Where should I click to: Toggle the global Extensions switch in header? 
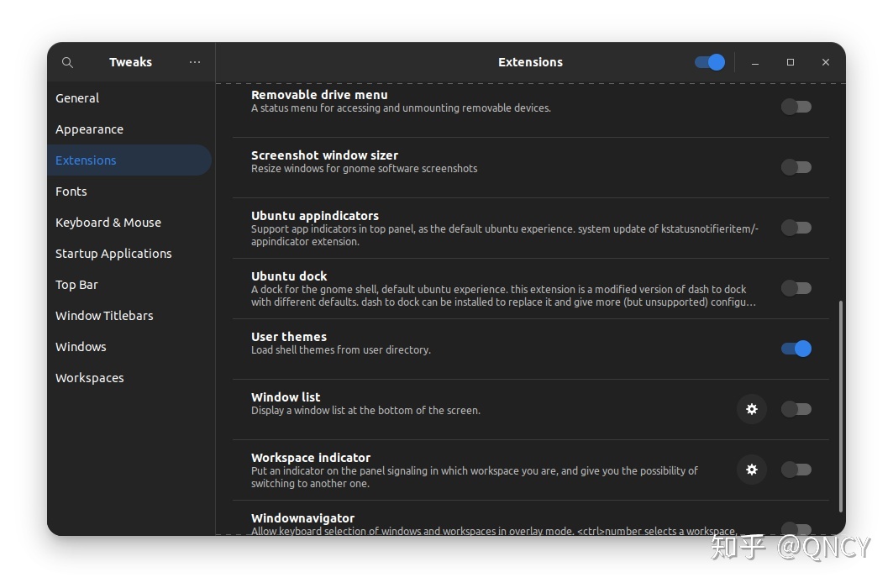point(710,62)
